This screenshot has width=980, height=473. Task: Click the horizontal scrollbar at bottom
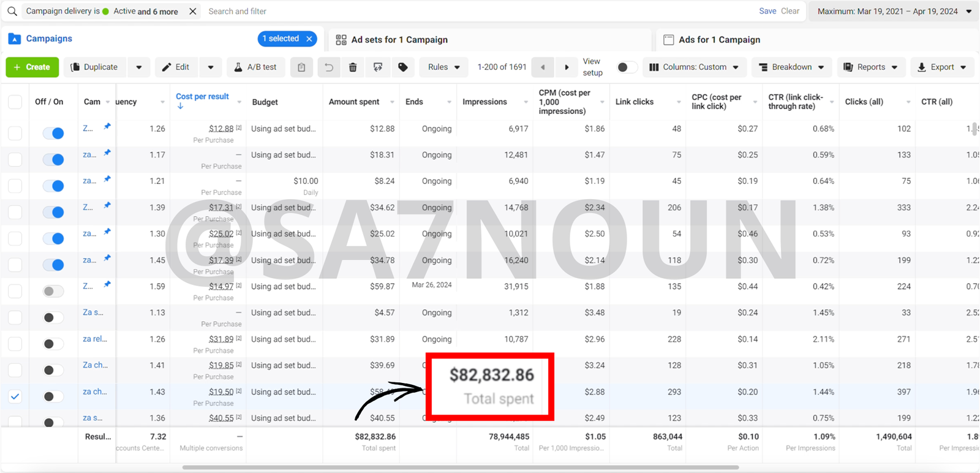click(x=461, y=467)
